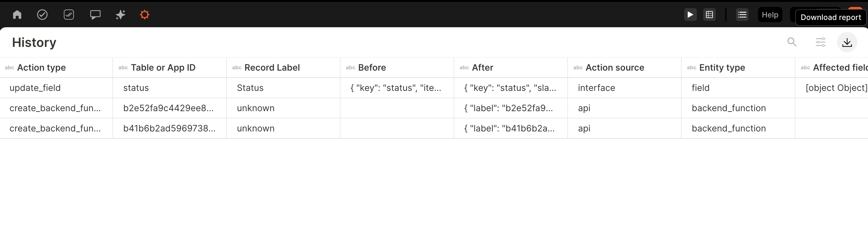Viewport: 868px width, 235px height.
Task: Go to the home icon
Action: point(17,15)
